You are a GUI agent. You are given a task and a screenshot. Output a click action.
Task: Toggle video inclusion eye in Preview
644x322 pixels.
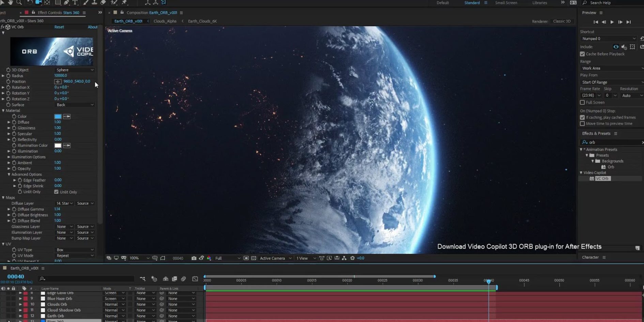coord(616,47)
